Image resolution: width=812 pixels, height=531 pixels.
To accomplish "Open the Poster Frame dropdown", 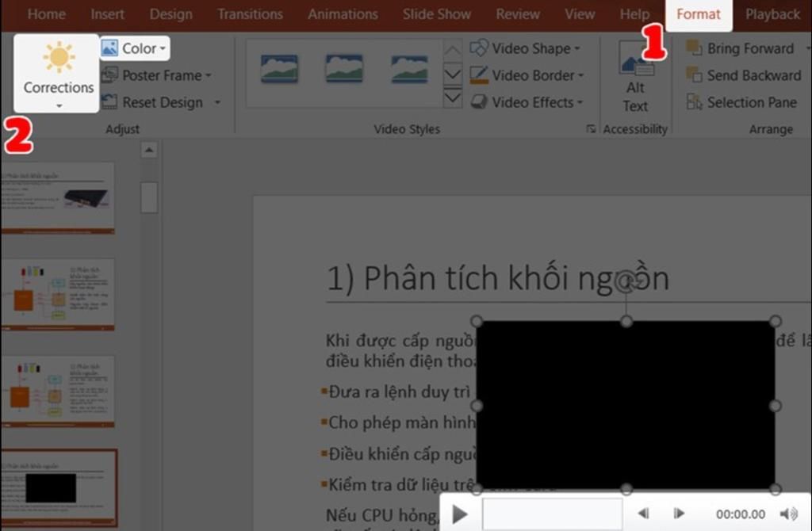I will [157, 75].
